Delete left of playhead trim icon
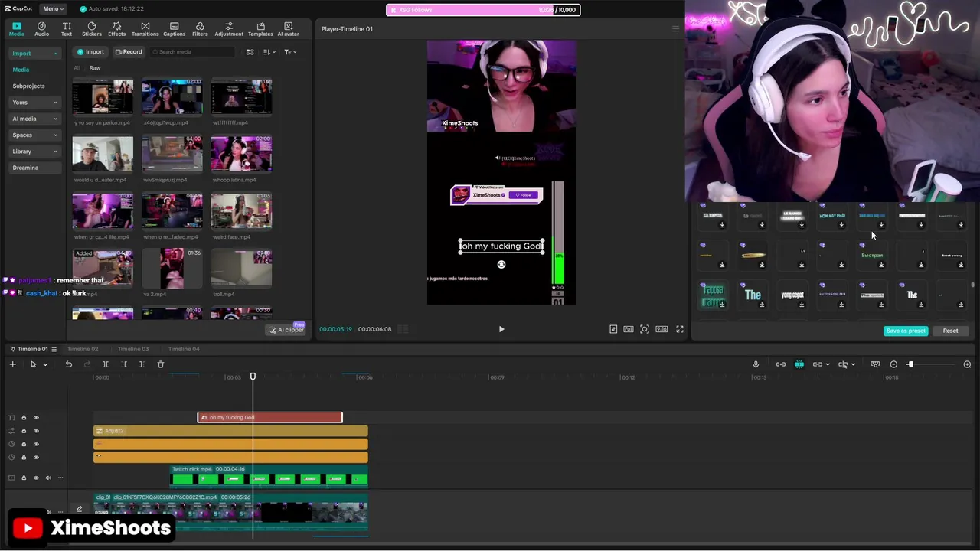 (x=123, y=364)
